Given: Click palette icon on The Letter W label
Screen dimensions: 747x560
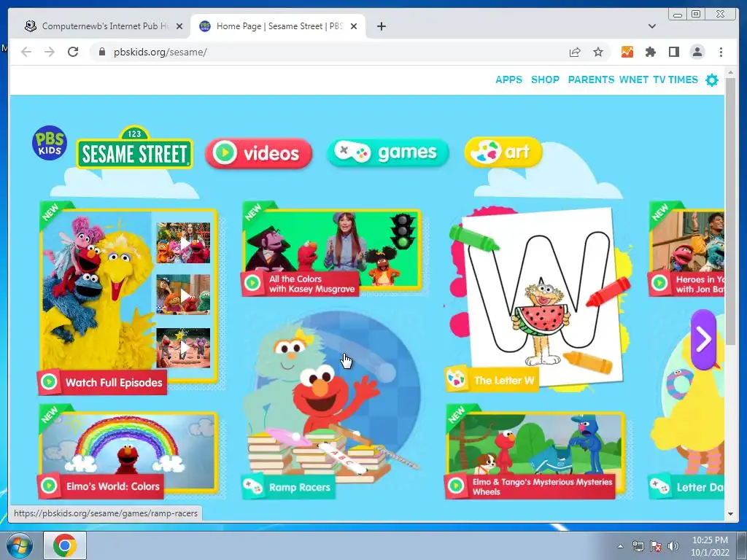Looking at the screenshot, I should 456,379.
